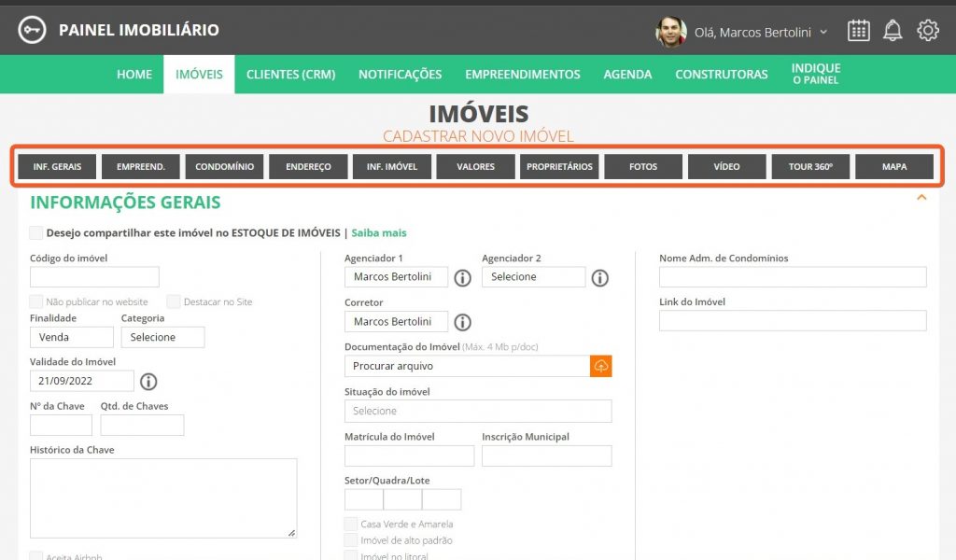Click info icon beside Corretor field

coord(462,322)
